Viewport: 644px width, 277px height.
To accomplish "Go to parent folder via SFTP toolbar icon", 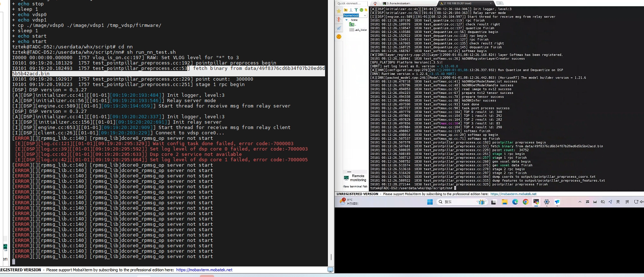I will click(346, 10).
